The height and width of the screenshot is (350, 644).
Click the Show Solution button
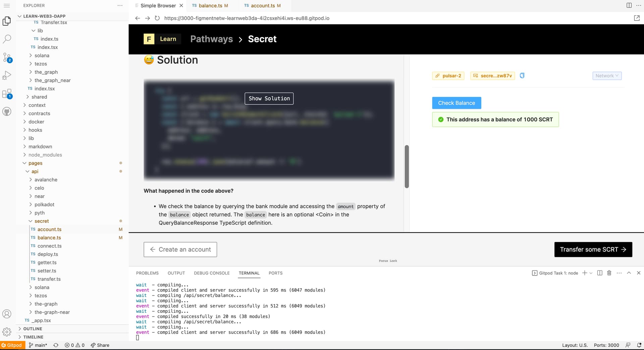269,99
